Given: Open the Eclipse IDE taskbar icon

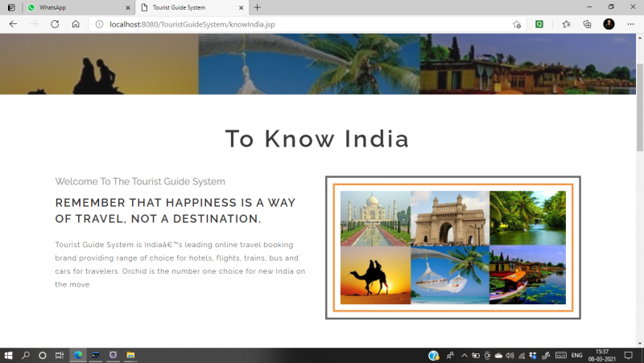Looking at the screenshot, I should [x=113, y=355].
